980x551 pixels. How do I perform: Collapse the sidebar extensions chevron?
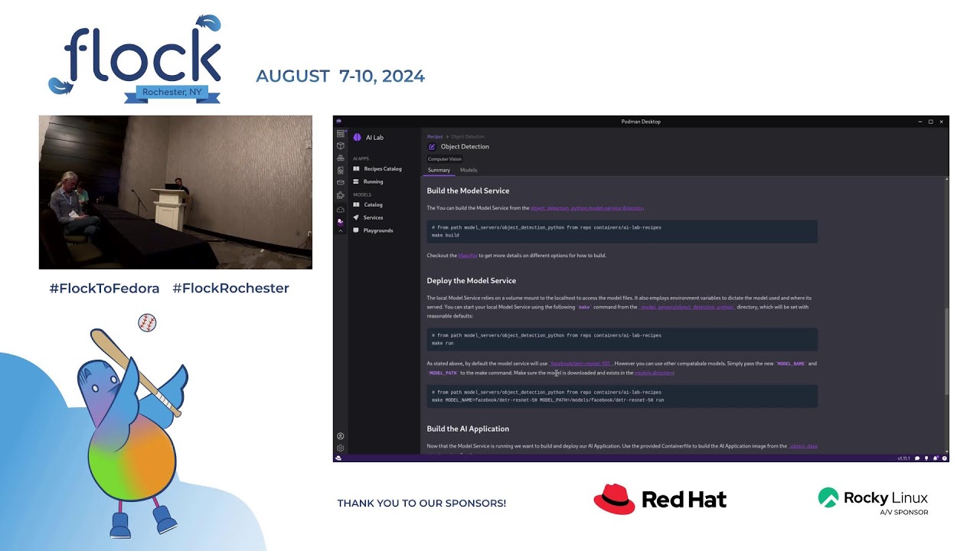(341, 230)
